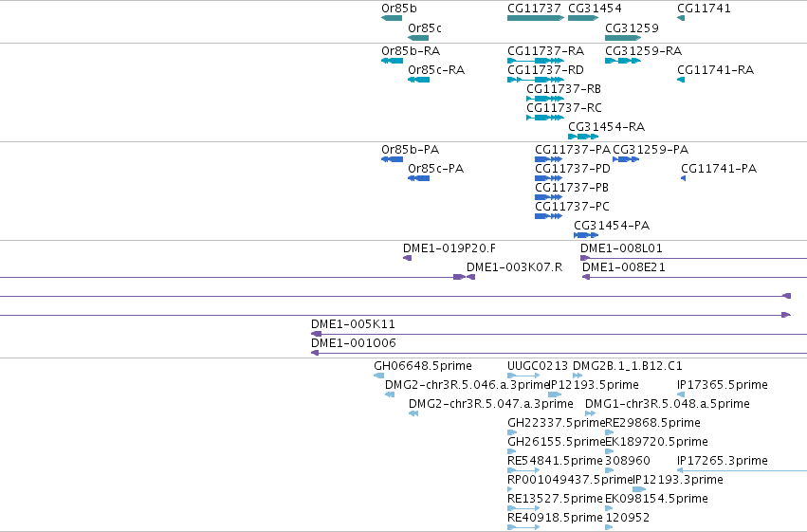This screenshot has height=532, width=807.
Task: Select protein label CG31259-PA
Action: click(651, 150)
